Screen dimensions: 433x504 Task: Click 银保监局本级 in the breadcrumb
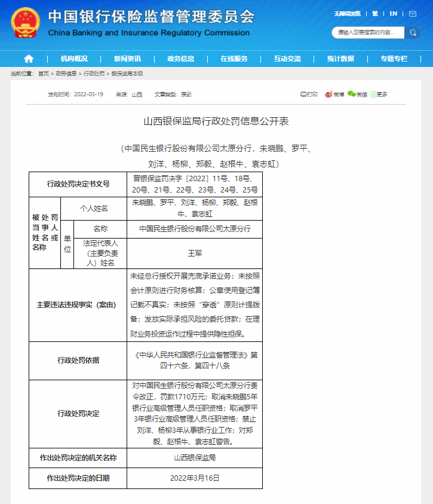point(127,74)
